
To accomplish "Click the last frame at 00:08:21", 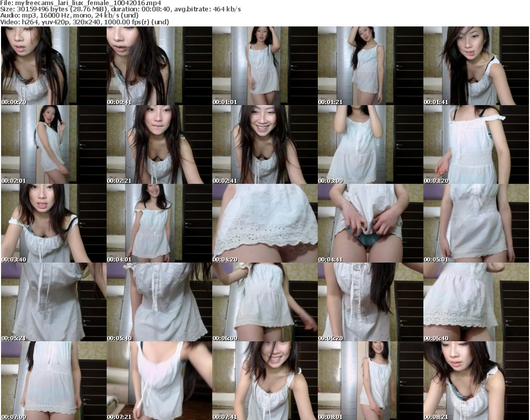I will (x=476, y=381).
